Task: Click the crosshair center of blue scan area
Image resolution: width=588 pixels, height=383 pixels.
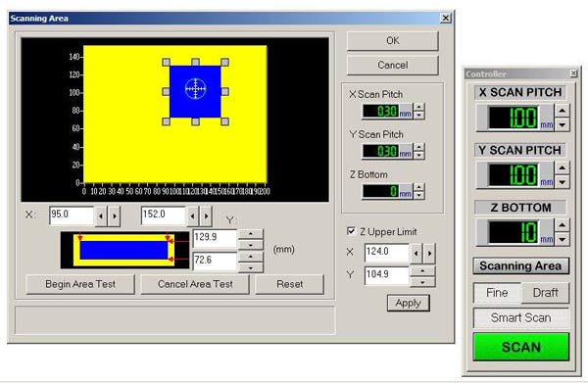Action: coord(195,89)
